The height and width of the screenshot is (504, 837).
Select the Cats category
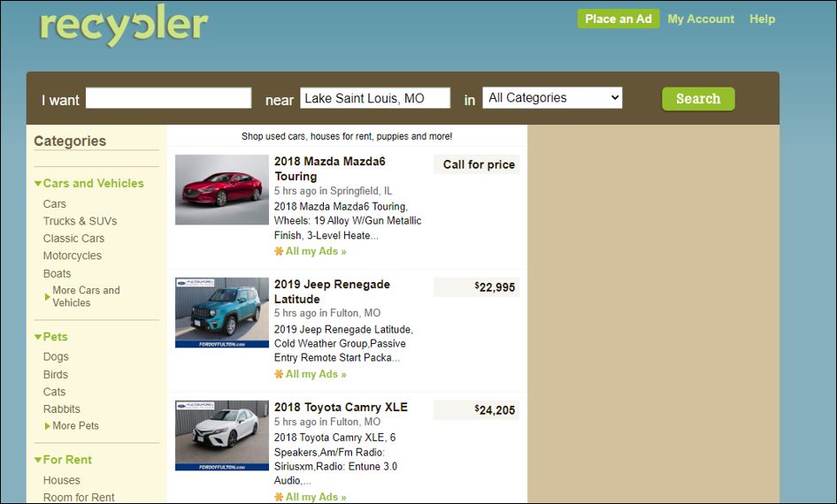(55, 392)
